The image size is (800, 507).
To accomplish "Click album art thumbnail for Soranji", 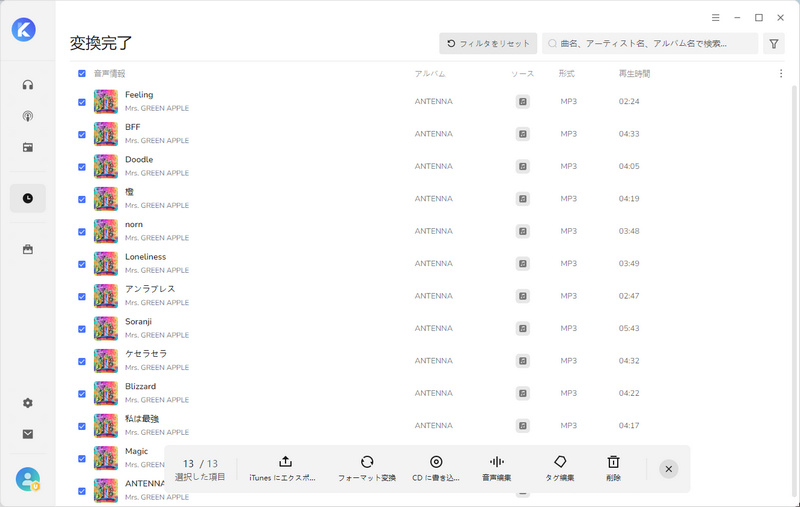I will click(x=106, y=328).
